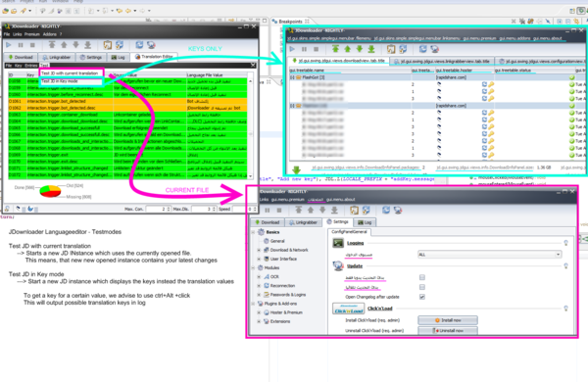The width and height of the screenshot is (588, 382).
Task: Open the Addons menu in the Translation Editor window
Action: [50, 34]
